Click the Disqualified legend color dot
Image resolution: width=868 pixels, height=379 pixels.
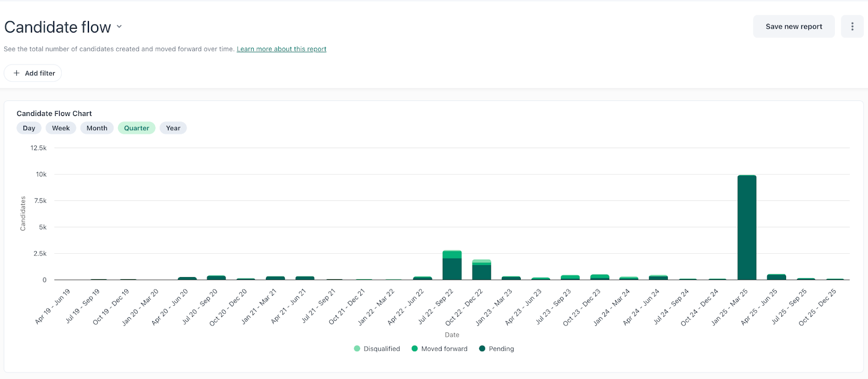pyautogui.click(x=357, y=349)
